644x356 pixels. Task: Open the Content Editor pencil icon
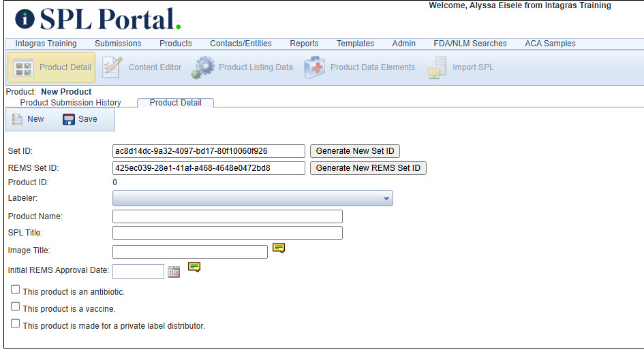tap(112, 67)
